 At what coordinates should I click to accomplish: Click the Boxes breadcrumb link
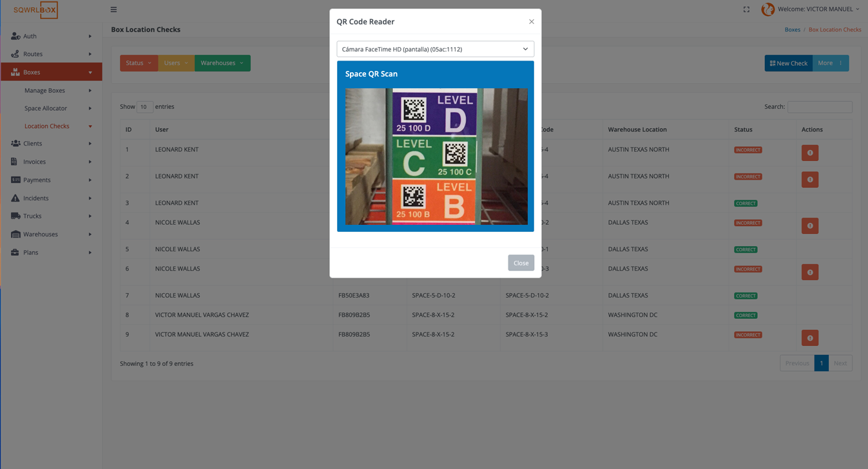point(792,30)
